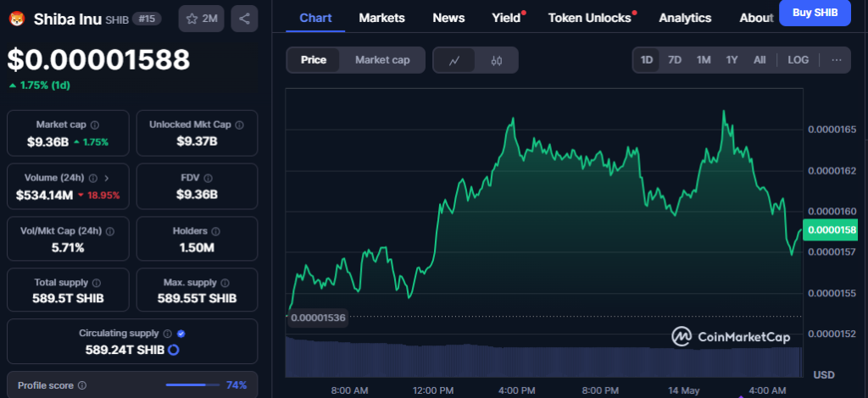
Task: Click the 589.24T SHIB circulating supply value
Action: pos(125,350)
